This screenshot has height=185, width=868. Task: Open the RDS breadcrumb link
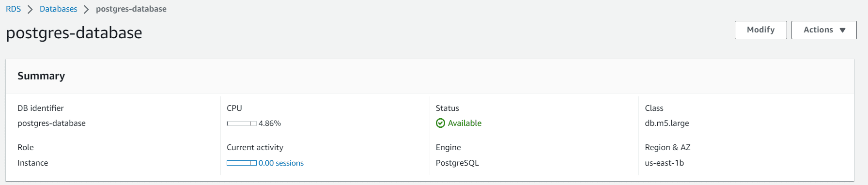pyautogui.click(x=13, y=9)
